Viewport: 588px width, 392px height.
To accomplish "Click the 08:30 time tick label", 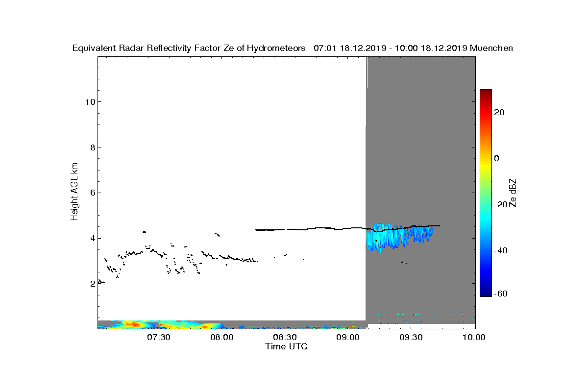I will click(285, 337).
